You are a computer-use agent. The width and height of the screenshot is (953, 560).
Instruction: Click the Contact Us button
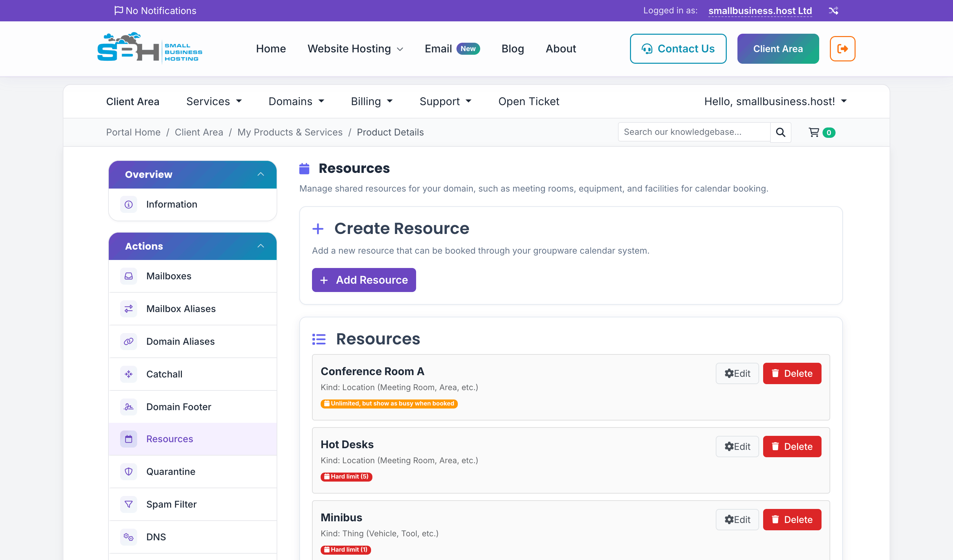(678, 49)
